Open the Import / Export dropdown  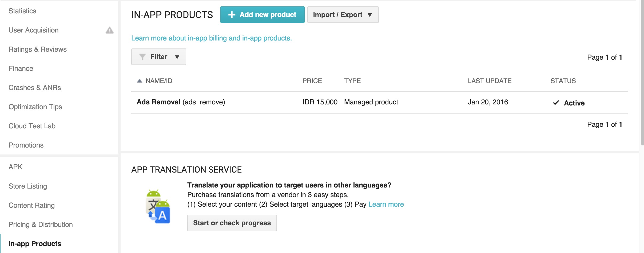(x=343, y=15)
